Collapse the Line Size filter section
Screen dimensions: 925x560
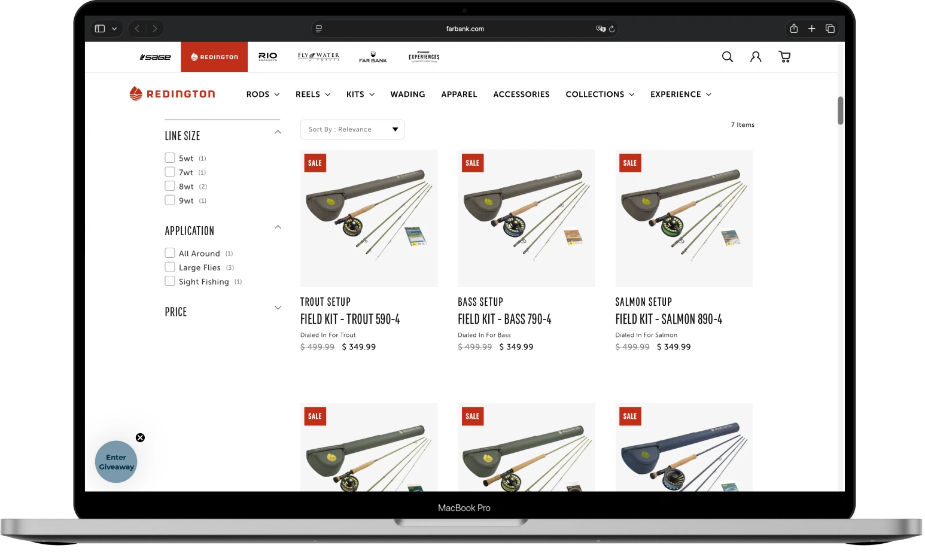point(278,132)
